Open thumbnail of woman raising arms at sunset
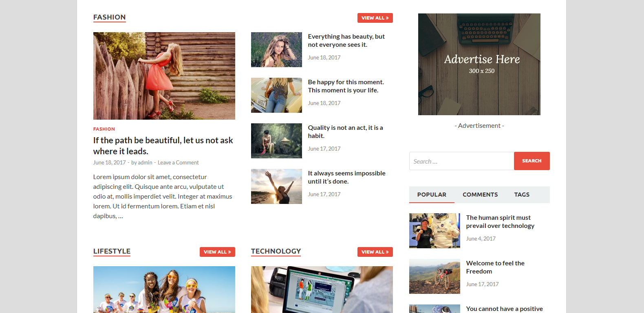This screenshot has width=644, height=313. point(276,186)
